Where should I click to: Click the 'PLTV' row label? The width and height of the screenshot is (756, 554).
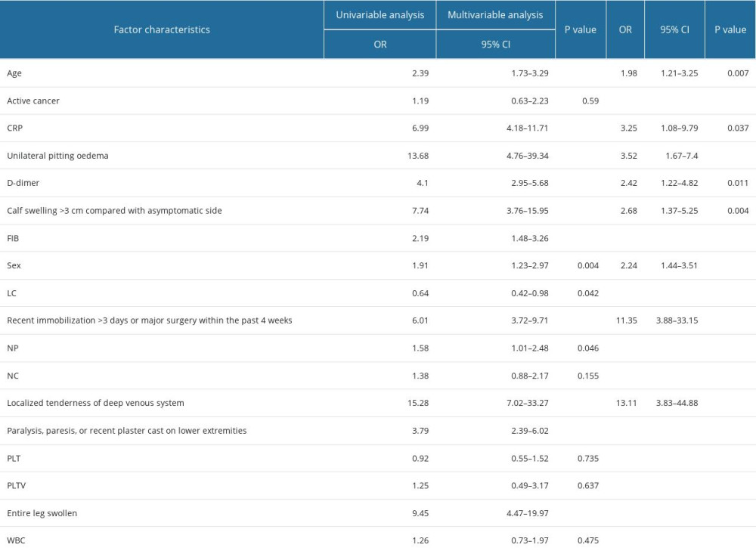[x=17, y=485]
